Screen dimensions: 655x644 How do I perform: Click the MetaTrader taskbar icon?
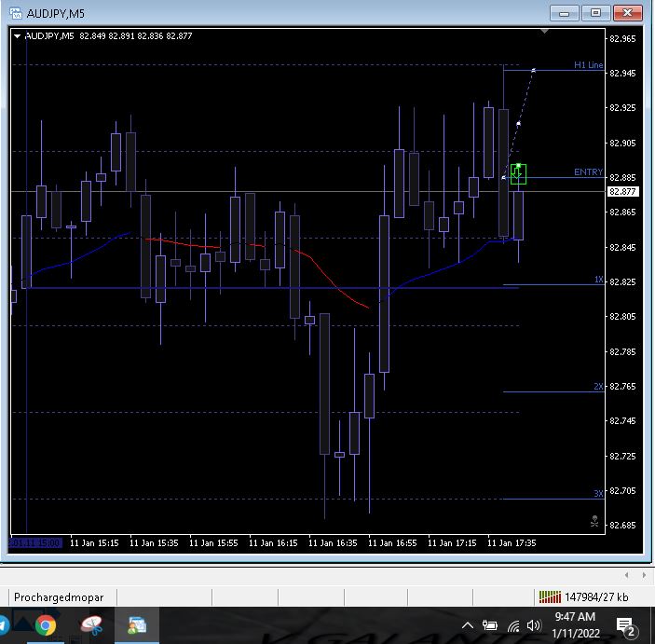[137, 625]
